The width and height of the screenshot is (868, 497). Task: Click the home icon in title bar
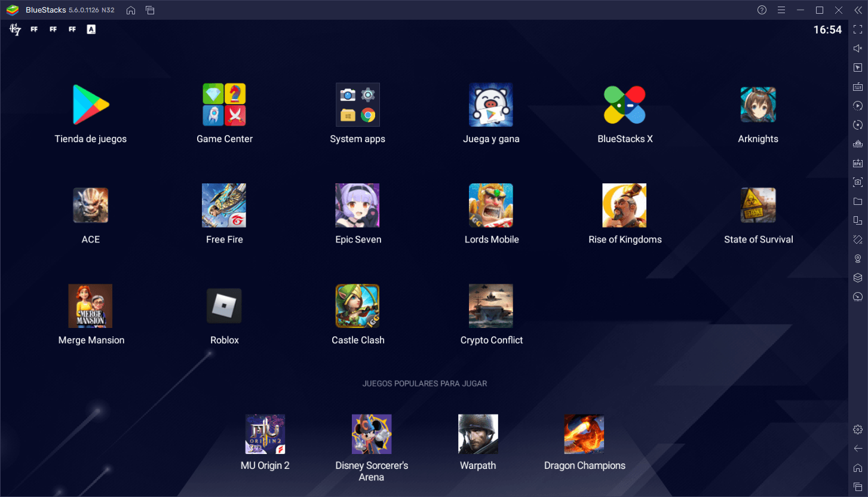[131, 10]
